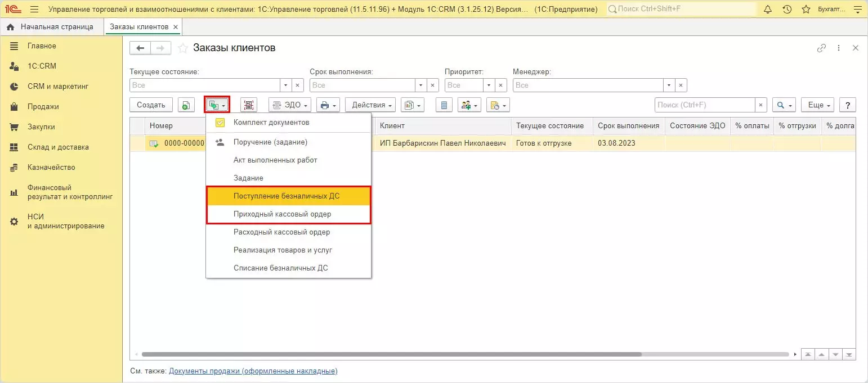Select Реализация товаров и услуг menu entry
868x383 pixels.
pyautogui.click(x=288, y=250)
